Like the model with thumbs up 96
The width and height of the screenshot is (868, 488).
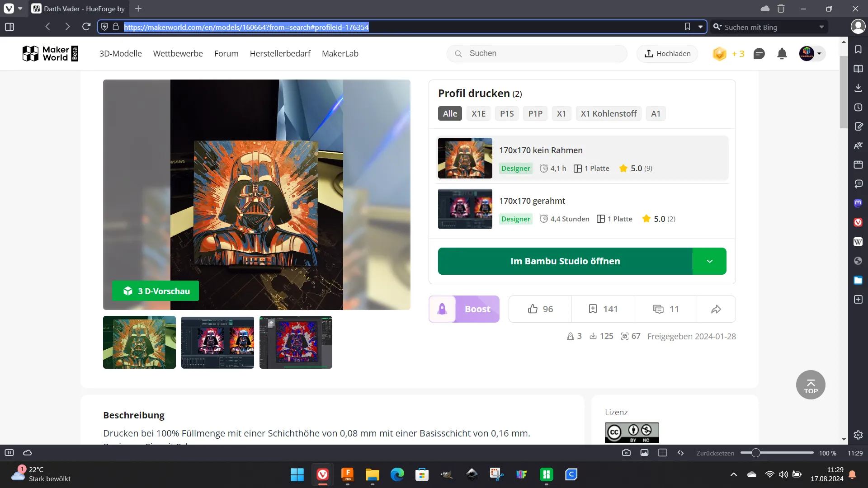click(540, 309)
